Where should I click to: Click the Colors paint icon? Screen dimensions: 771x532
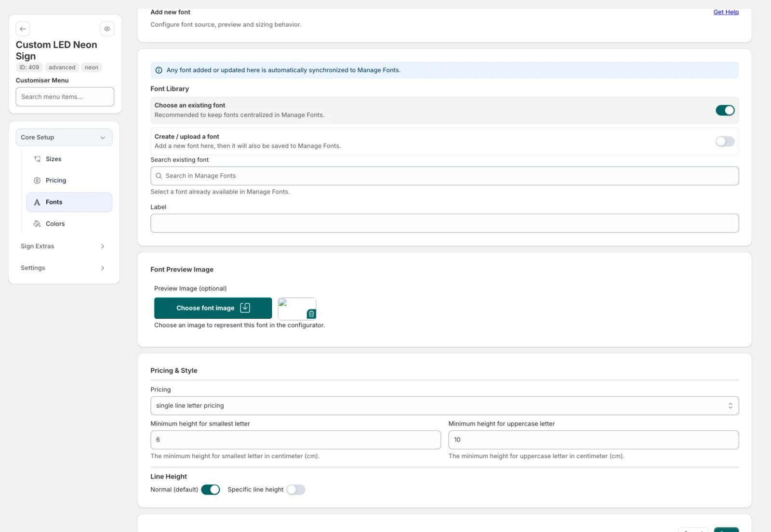[x=37, y=224]
